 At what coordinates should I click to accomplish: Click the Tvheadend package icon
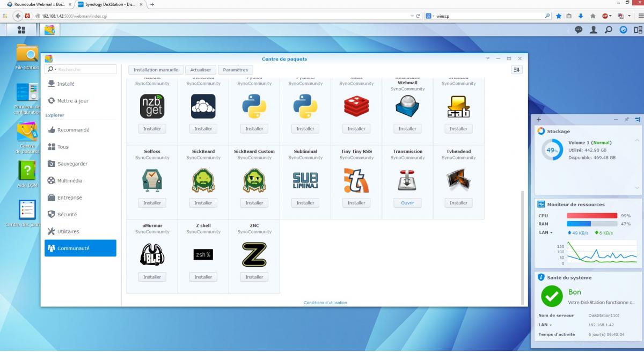(x=458, y=180)
